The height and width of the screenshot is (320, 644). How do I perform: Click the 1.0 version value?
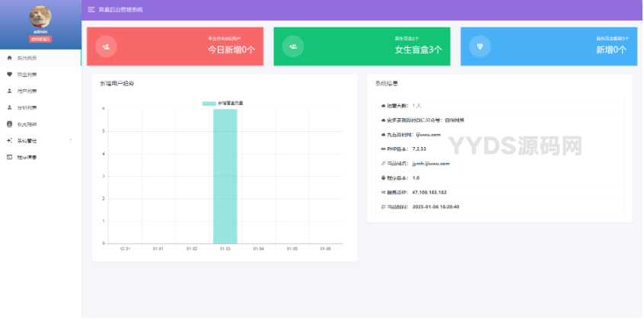(x=416, y=178)
